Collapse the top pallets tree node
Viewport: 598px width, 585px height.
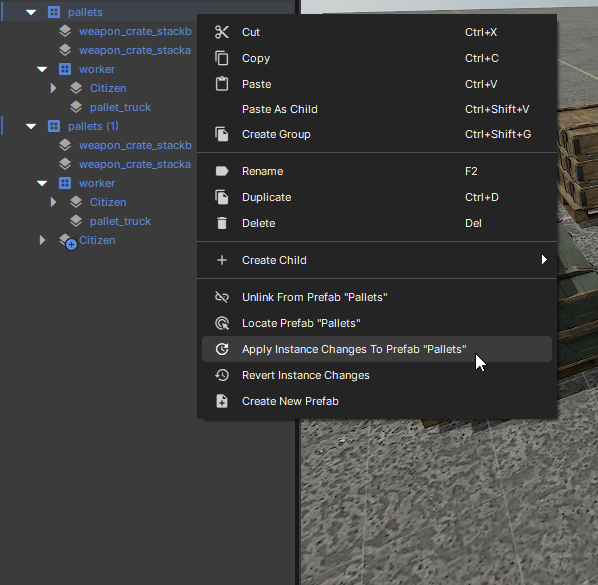31,13
